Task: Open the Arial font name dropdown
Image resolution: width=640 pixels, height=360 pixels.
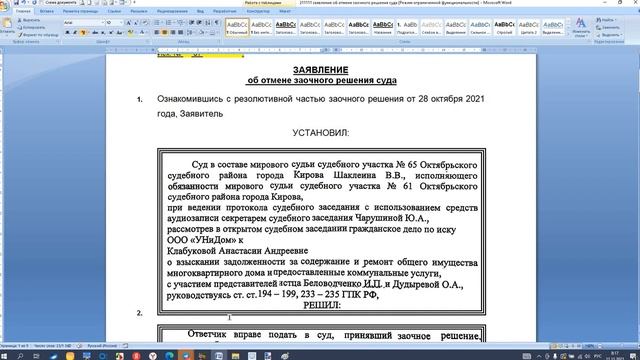Action: [102, 22]
